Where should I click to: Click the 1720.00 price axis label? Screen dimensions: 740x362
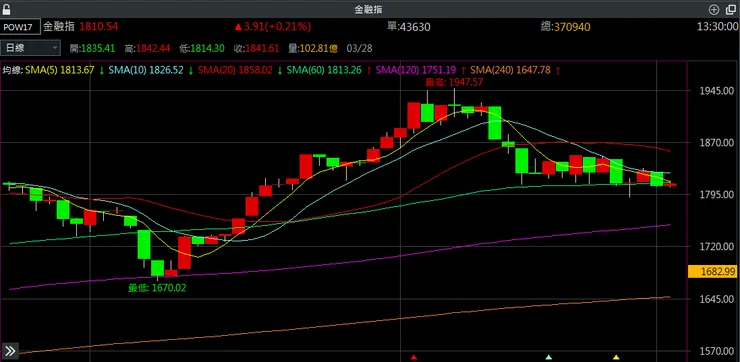click(716, 246)
